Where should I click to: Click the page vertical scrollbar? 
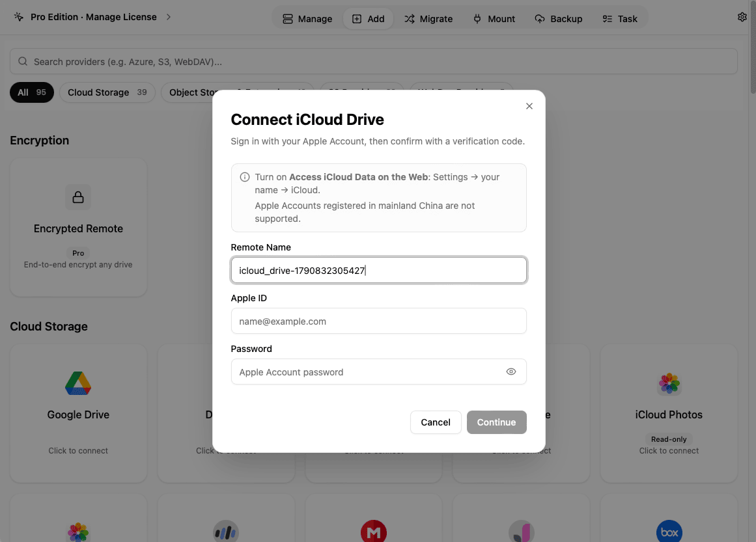click(x=753, y=47)
